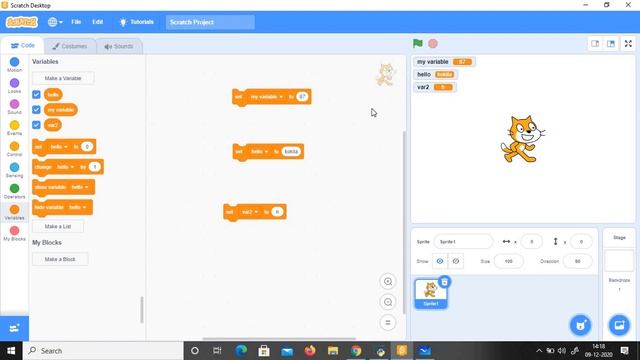Viewport: 640px width, 360px height.
Task: Click value field of set my variable block
Action: (302, 97)
